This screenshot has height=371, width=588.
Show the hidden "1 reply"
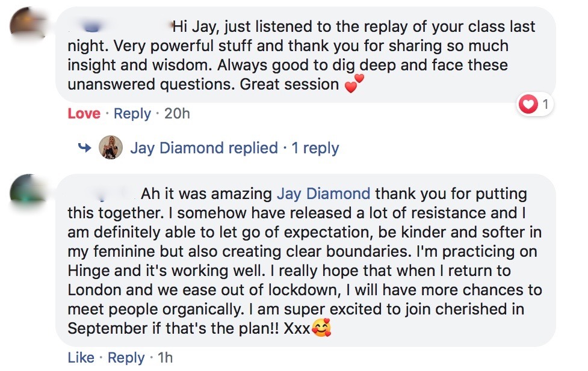tap(315, 148)
